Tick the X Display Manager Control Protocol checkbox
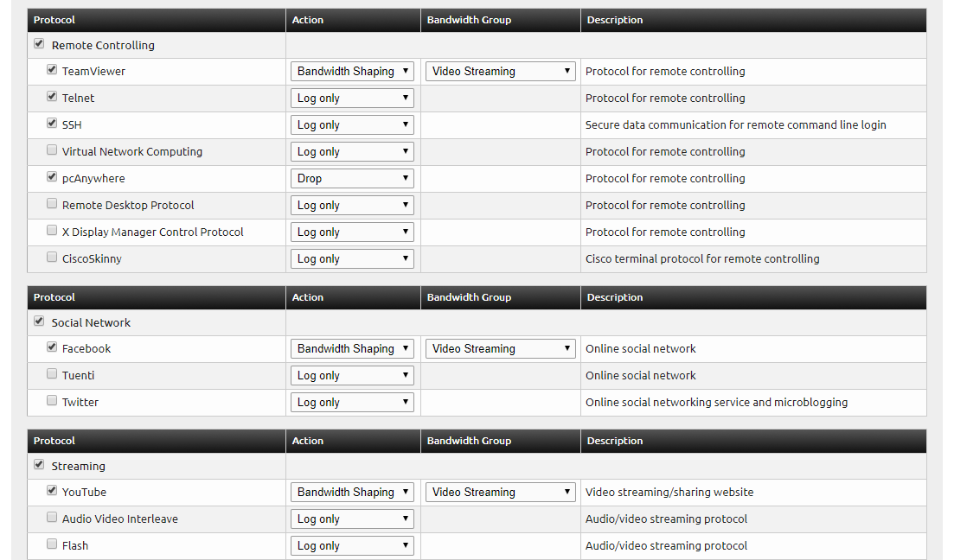Viewport: 954px width, 560px height. coord(52,231)
